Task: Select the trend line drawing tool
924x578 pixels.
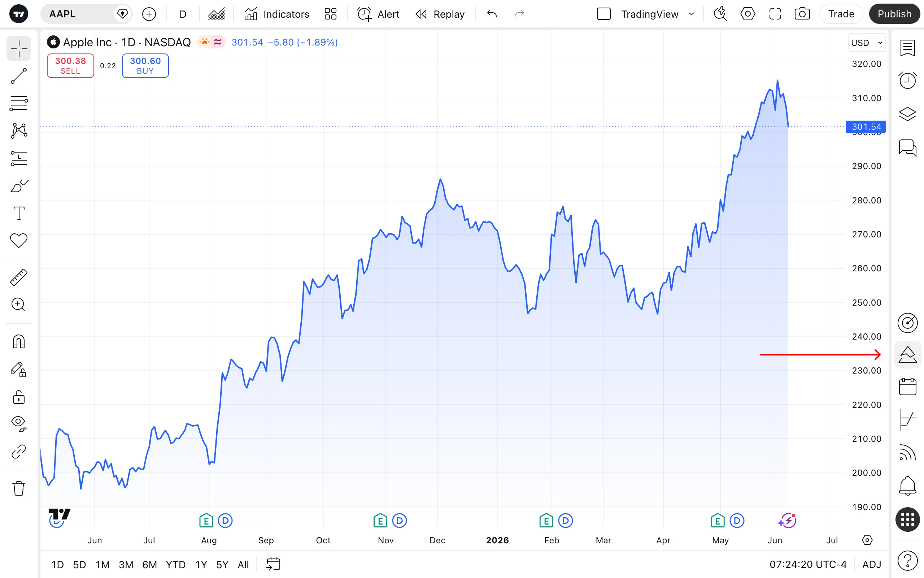Action: (19, 76)
